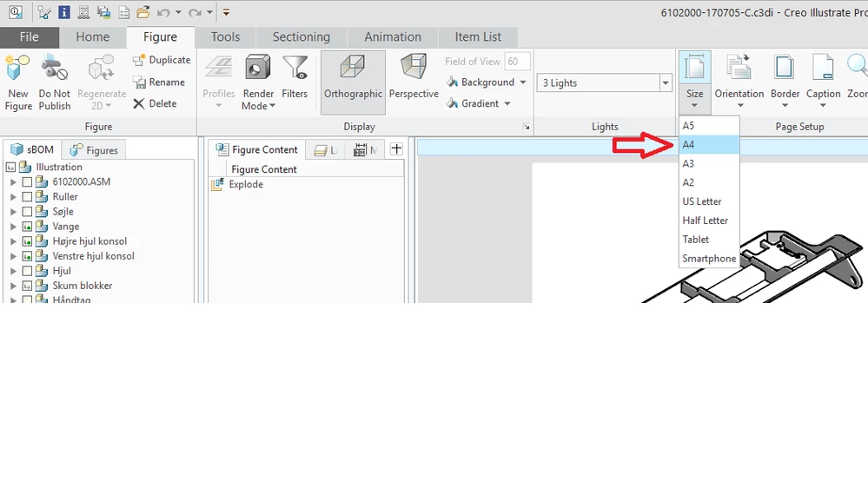The image size is (868, 494).
Task: Toggle the Venstre hjul konsol checkbox
Action: tap(27, 256)
